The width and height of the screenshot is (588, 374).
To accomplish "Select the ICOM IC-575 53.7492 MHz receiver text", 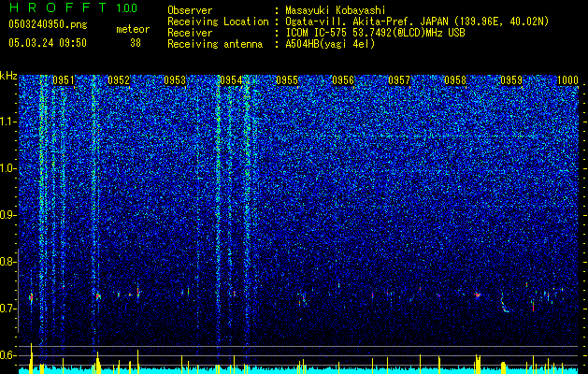I will coord(375,33).
